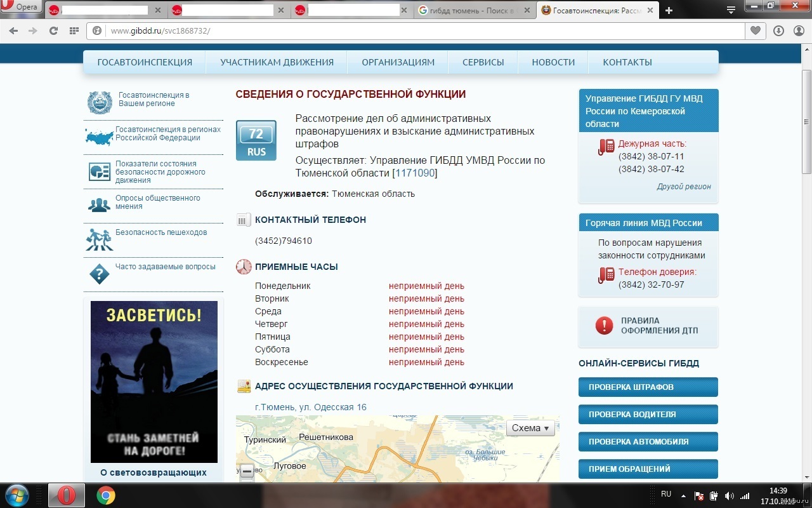Screen dimensions: 812x508
Task: Open address 'г.Тюмень, ул. Одесская 16'
Action: pos(311,407)
